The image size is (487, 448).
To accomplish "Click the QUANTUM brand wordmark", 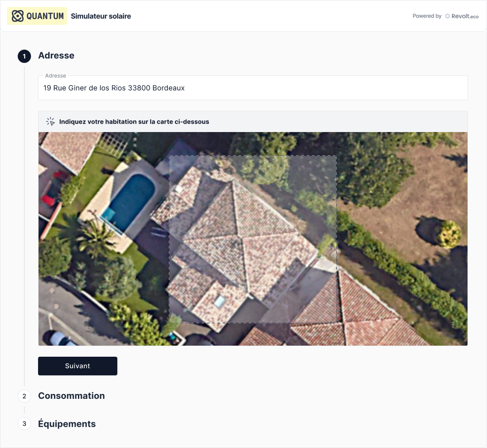I will 45,16.
